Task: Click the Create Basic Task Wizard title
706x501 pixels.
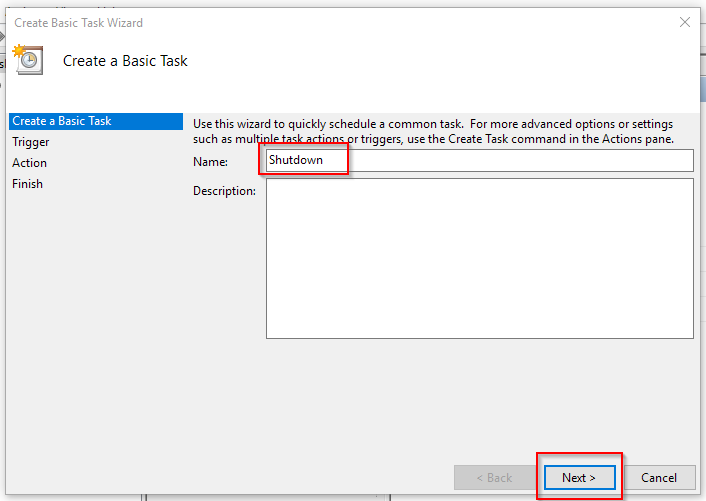Action: [78, 23]
